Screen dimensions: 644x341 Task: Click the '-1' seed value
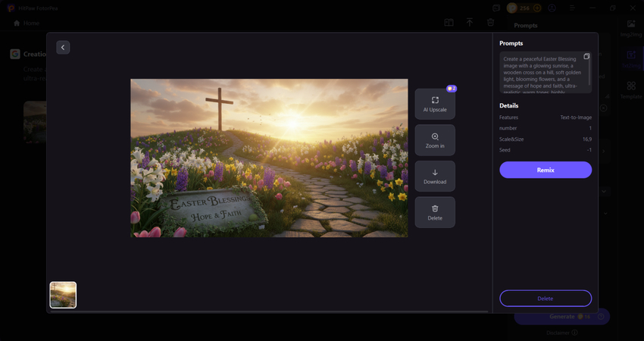[589, 150]
